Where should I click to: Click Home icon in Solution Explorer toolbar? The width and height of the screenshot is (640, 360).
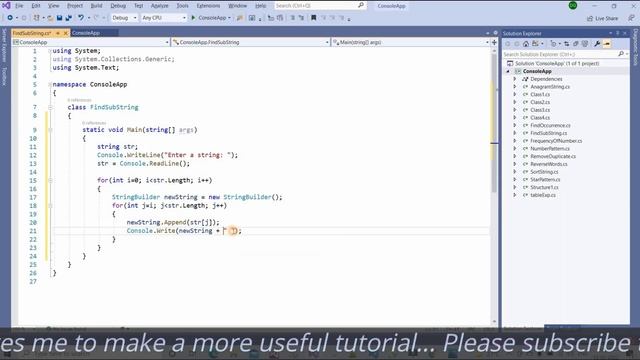[526, 44]
